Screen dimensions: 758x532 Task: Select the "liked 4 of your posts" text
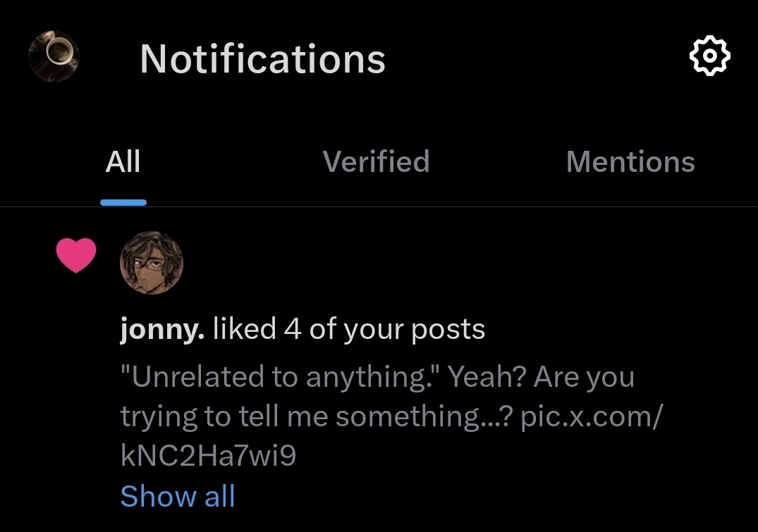pos(348,330)
